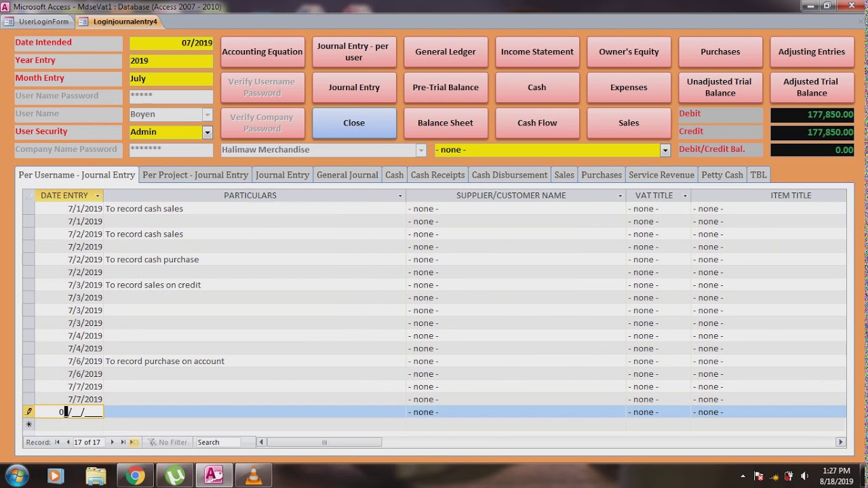
Task: Switch to Google Chrome in taskbar
Action: pyautogui.click(x=135, y=476)
